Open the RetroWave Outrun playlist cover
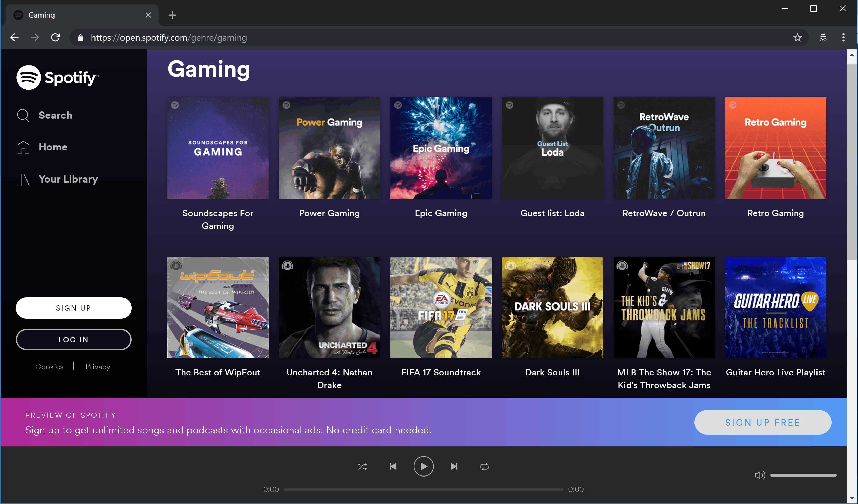The image size is (858, 504). (664, 148)
